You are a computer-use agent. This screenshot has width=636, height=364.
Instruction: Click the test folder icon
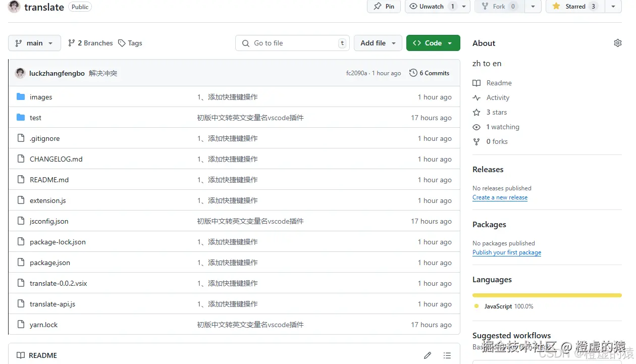tap(21, 118)
